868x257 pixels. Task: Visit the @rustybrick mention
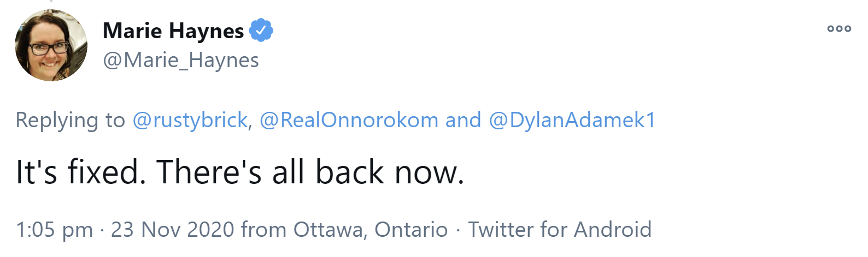190,120
